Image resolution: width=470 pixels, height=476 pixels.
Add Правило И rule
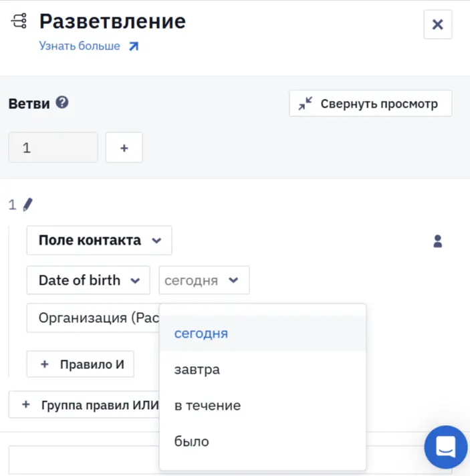(x=80, y=364)
